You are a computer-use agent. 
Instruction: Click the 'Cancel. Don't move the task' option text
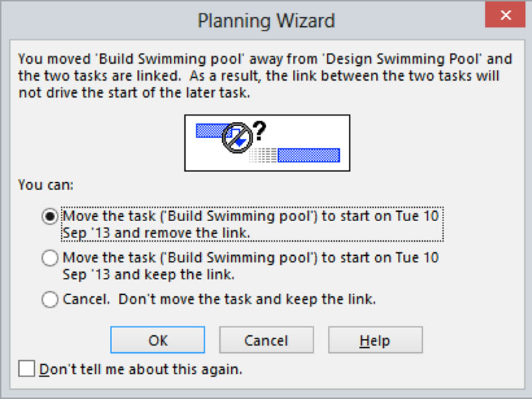pos(219,300)
